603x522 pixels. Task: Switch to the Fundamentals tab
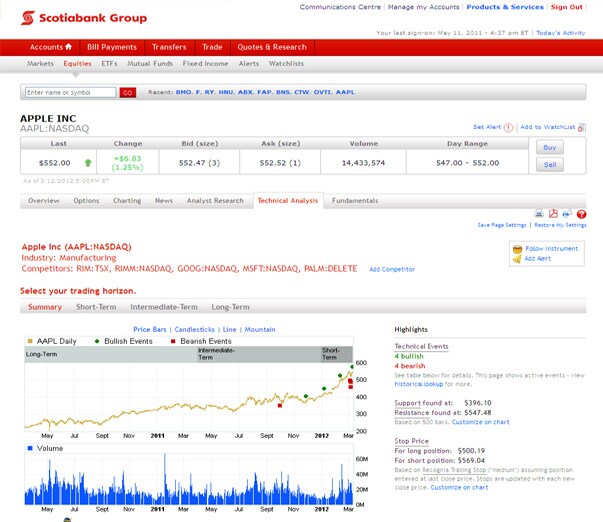[x=355, y=200]
